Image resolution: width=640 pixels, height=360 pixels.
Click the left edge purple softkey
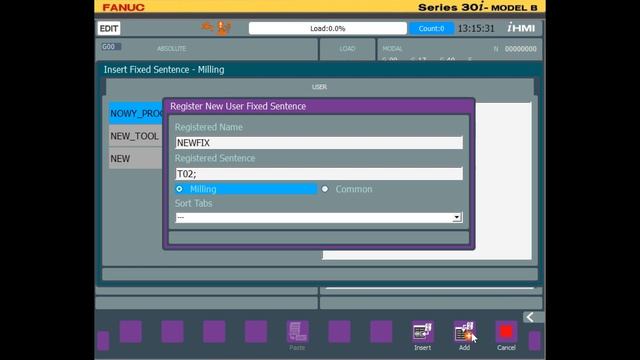point(103,341)
